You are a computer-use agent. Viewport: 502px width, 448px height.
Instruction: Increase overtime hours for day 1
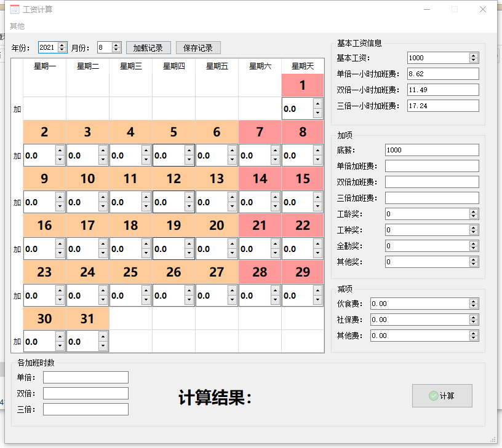click(317, 104)
